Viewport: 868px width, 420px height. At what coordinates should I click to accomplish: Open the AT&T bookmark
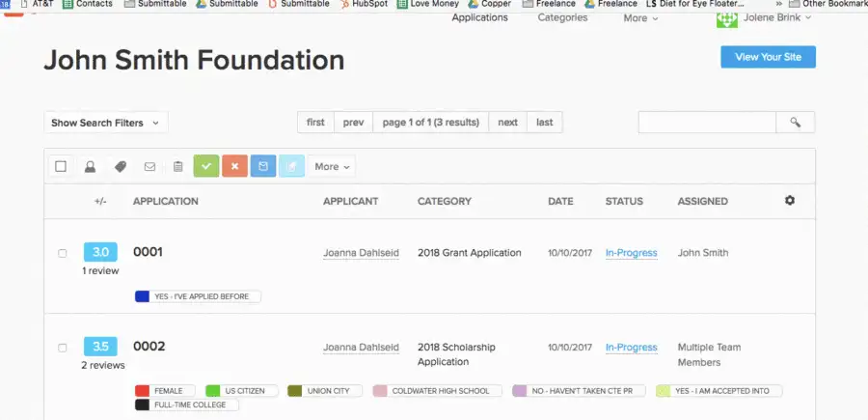click(37, 4)
